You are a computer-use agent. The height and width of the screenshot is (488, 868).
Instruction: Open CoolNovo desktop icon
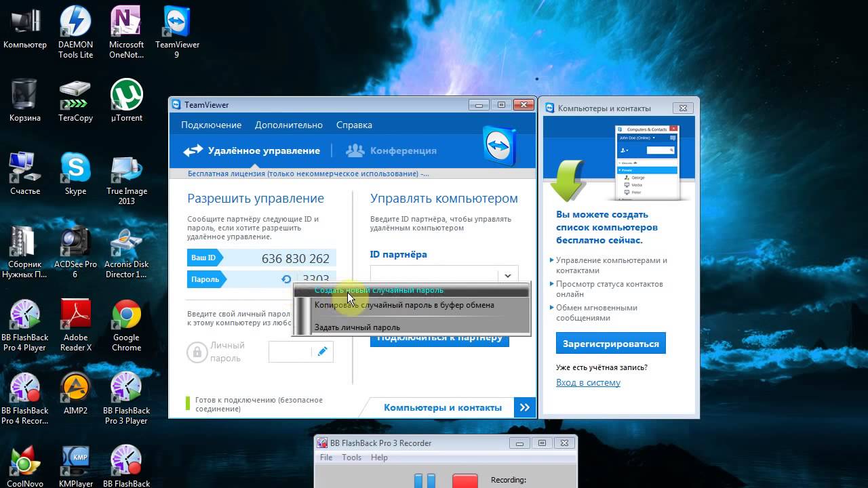pos(25,466)
